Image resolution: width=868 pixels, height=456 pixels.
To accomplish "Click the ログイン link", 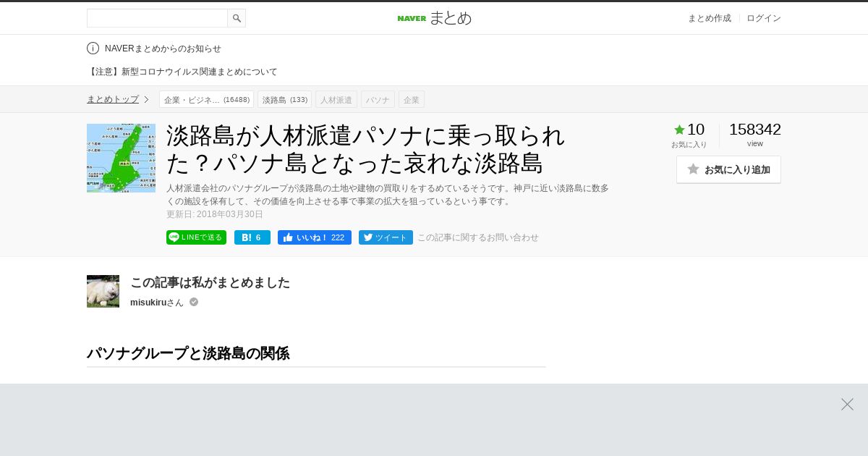I will pyautogui.click(x=764, y=18).
